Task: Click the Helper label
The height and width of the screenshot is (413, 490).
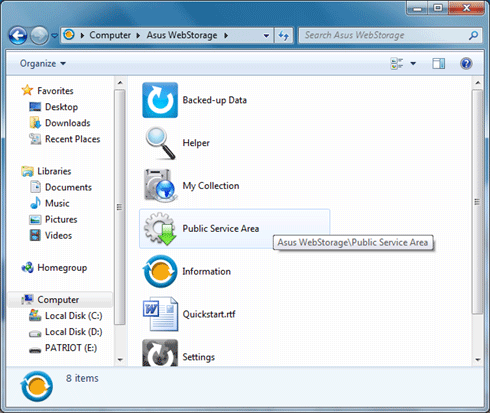Action: pyautogui.click(x=196, y=143)
